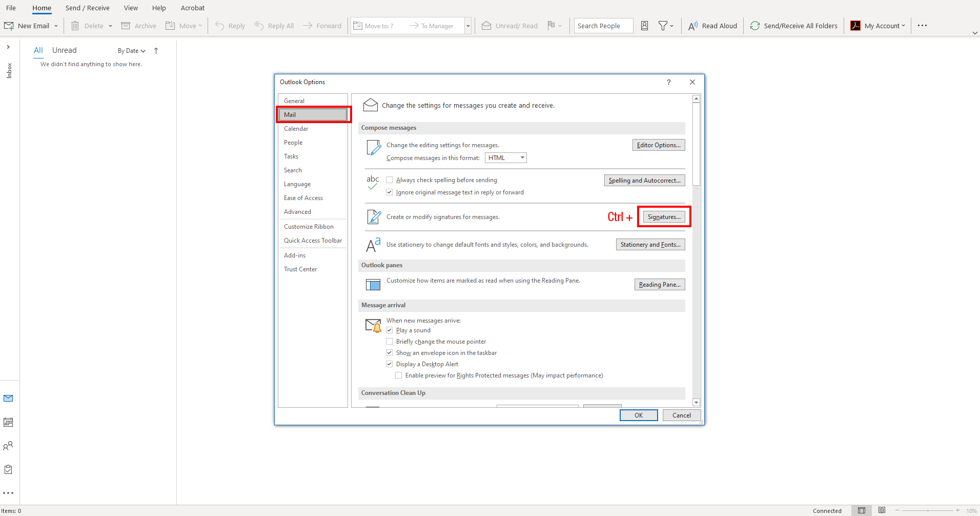Select the Trust Center options category
This screenshot has height=516, width=980.
(x=313, y=269)
